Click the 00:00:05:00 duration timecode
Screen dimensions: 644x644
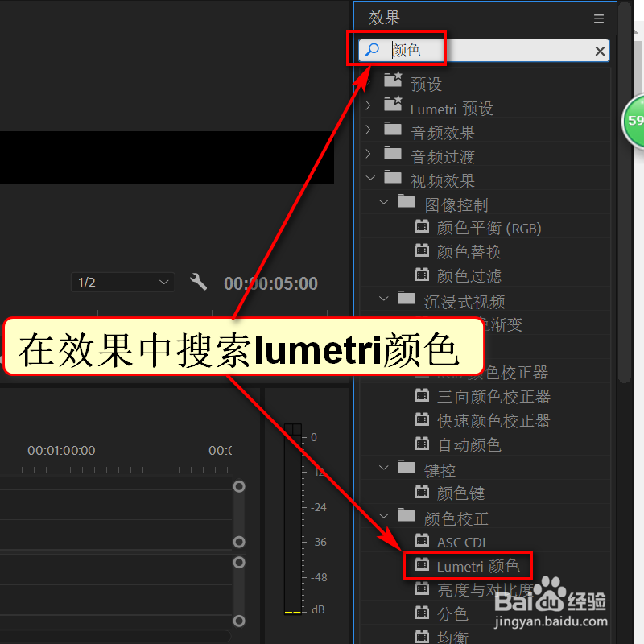pos(270,283)
